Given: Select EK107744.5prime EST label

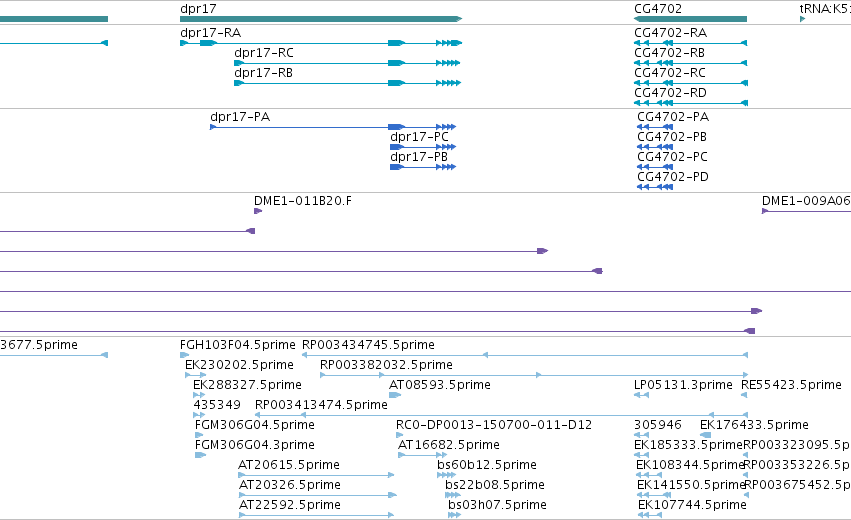Looking at the screenshot, I should [693, 505].
